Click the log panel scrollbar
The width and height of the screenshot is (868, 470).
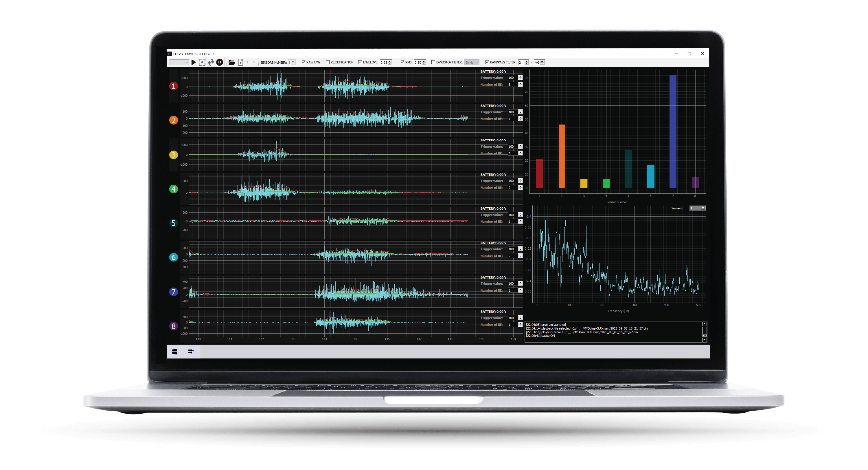tap(704, 331)
